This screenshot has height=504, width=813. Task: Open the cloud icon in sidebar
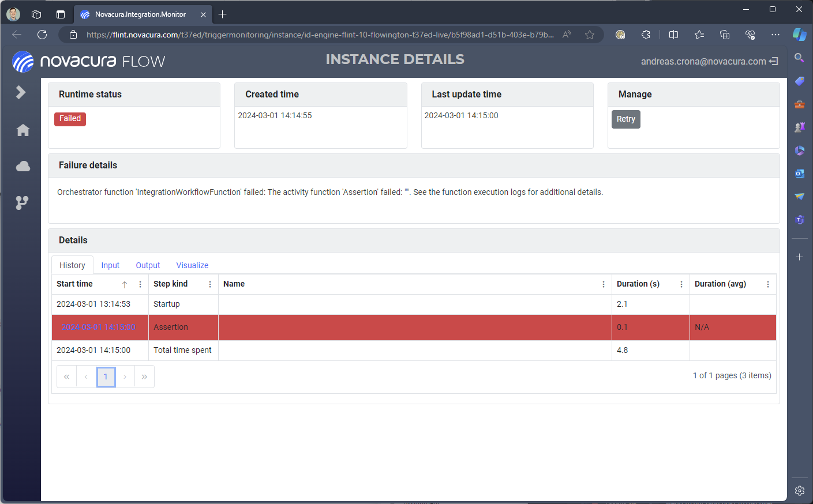(23, 167)
